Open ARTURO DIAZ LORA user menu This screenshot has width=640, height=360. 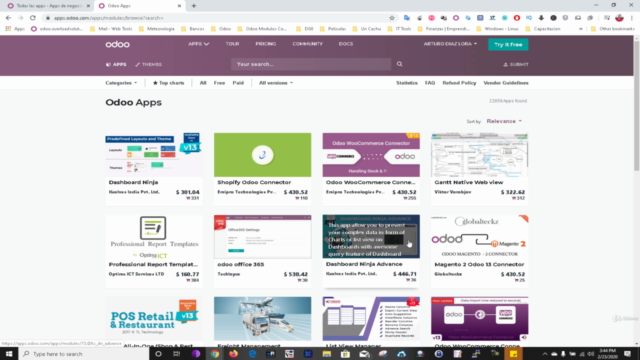(x=450, y=44)
